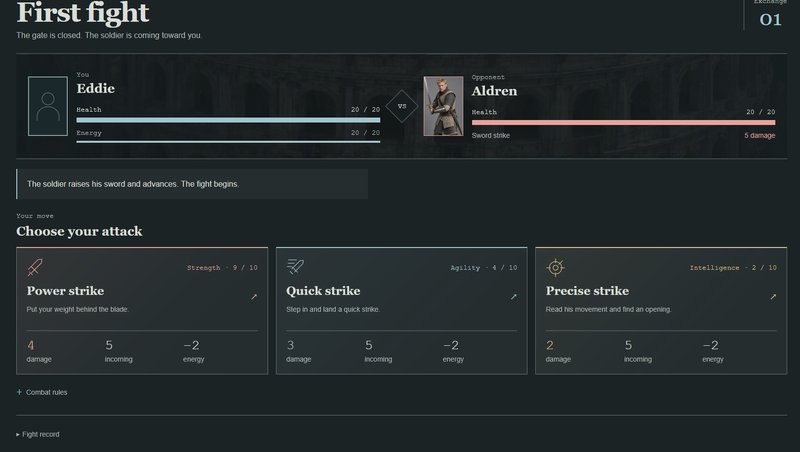The height and width of the screenshot is (452, 800).
Task: Click the VS diamond emblem between fighters
Action: click(x=402, y=106)
